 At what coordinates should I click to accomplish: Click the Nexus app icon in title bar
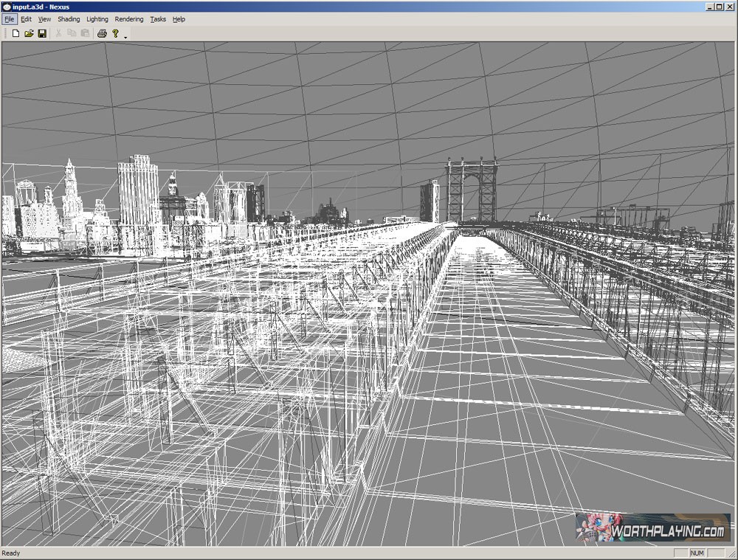point(7,7)
